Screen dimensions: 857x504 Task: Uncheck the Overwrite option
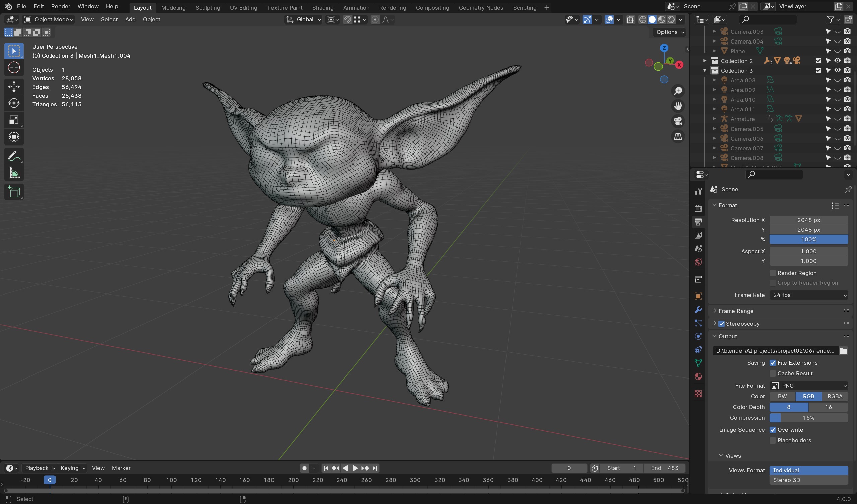click(x=773, y=430)
